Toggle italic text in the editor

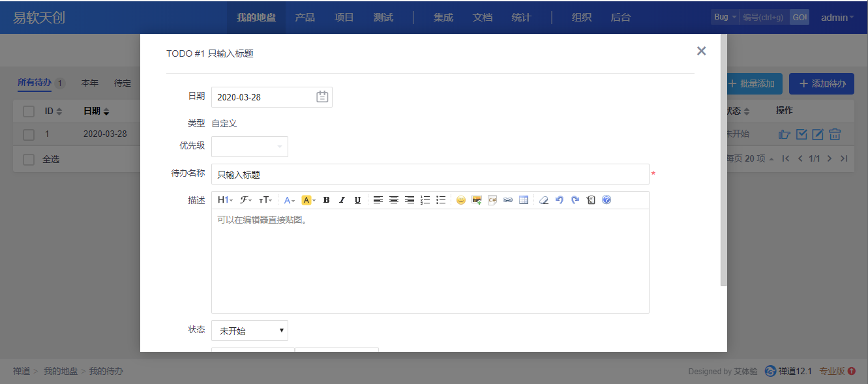342,200
